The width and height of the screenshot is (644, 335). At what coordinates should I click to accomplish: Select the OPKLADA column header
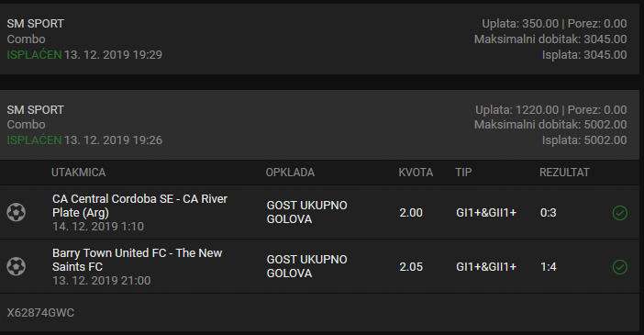tap(290, 173)
